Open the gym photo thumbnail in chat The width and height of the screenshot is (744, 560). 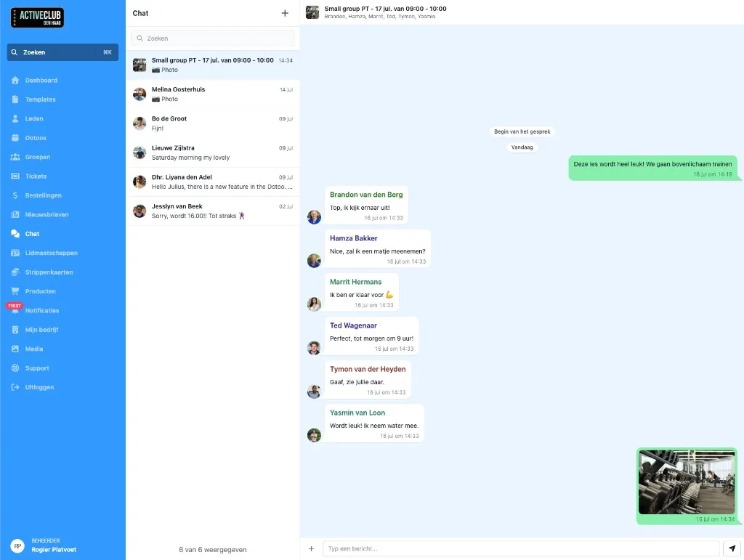coord(687,482)
